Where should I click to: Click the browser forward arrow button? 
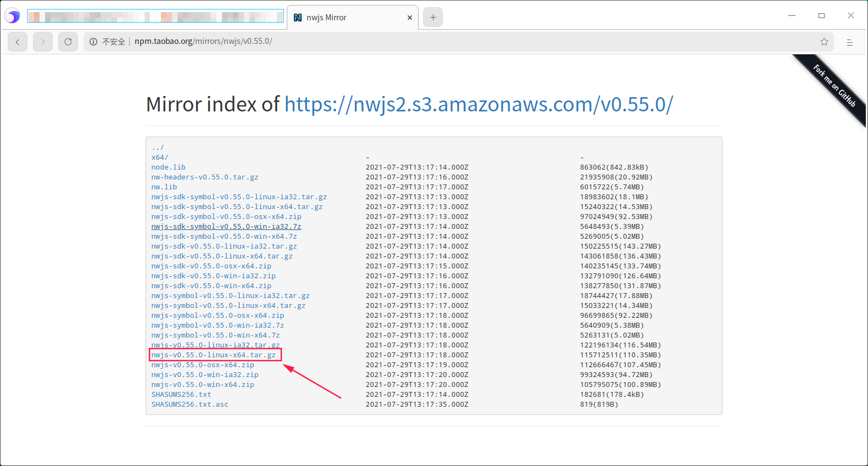click(43, 42)
